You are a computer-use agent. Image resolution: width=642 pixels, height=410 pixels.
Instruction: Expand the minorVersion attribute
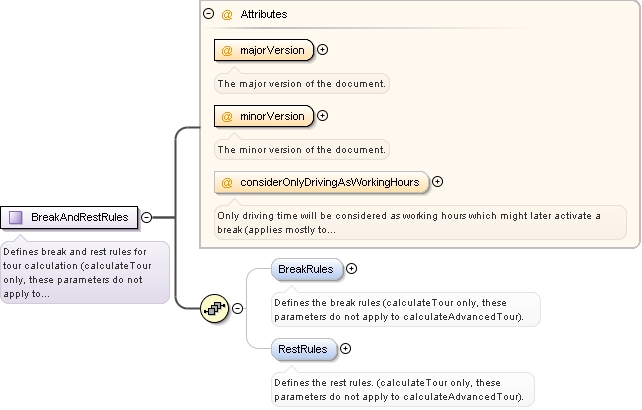point(323,116)
